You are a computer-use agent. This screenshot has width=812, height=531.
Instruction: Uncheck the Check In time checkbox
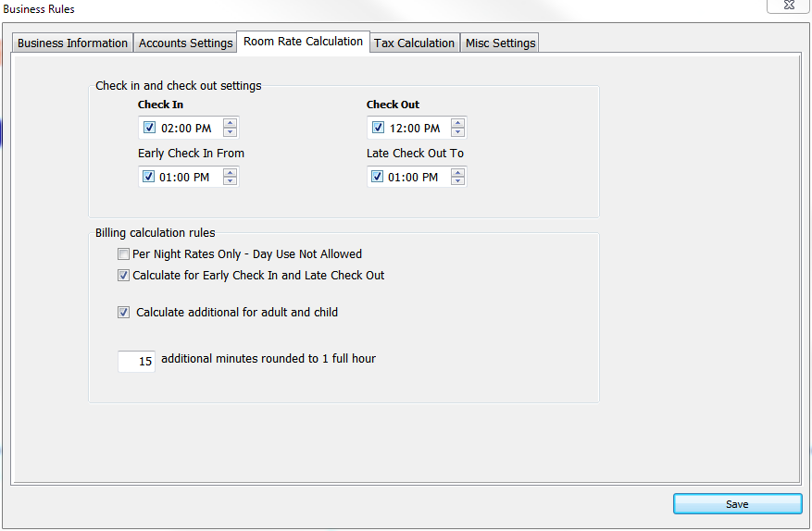(x=149, y=128)
